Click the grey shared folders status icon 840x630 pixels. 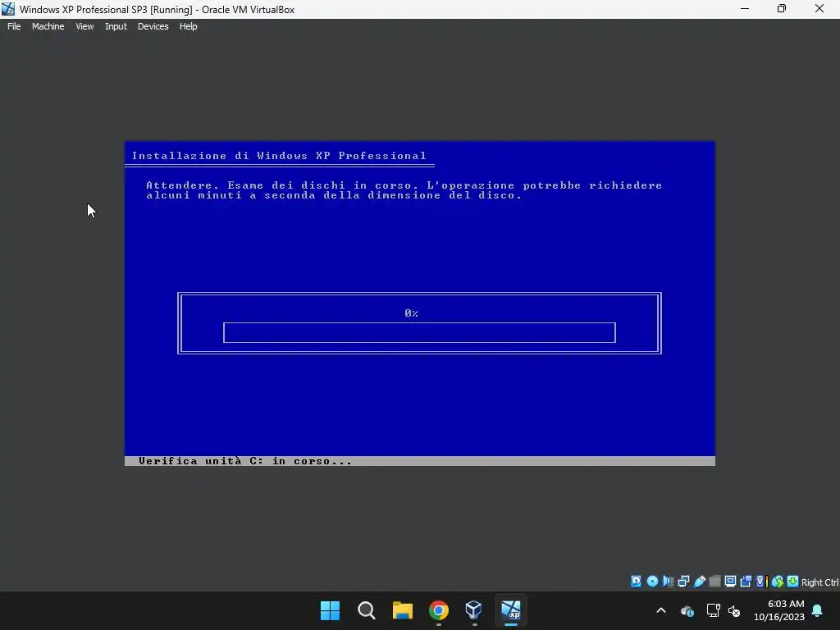[x=714, y=582]
